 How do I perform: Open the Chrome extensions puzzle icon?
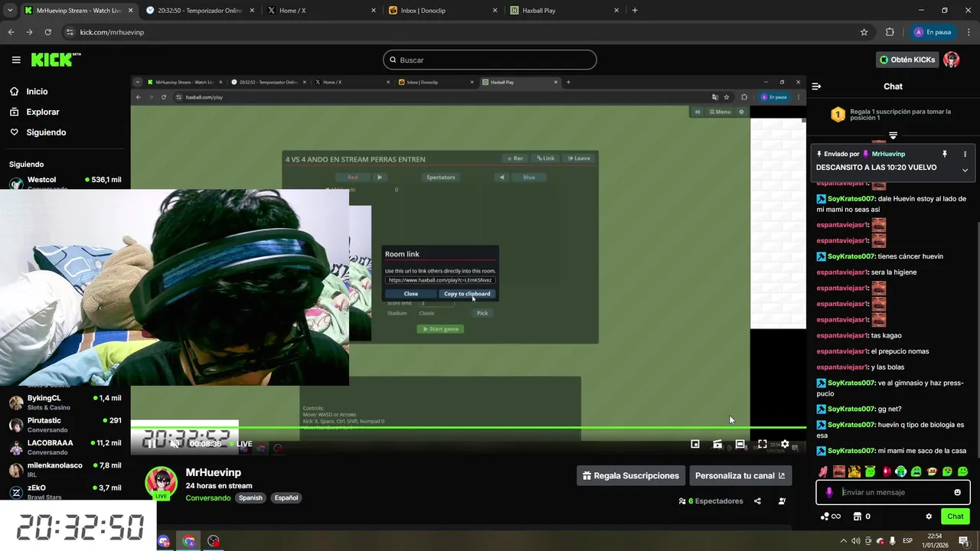890,32
